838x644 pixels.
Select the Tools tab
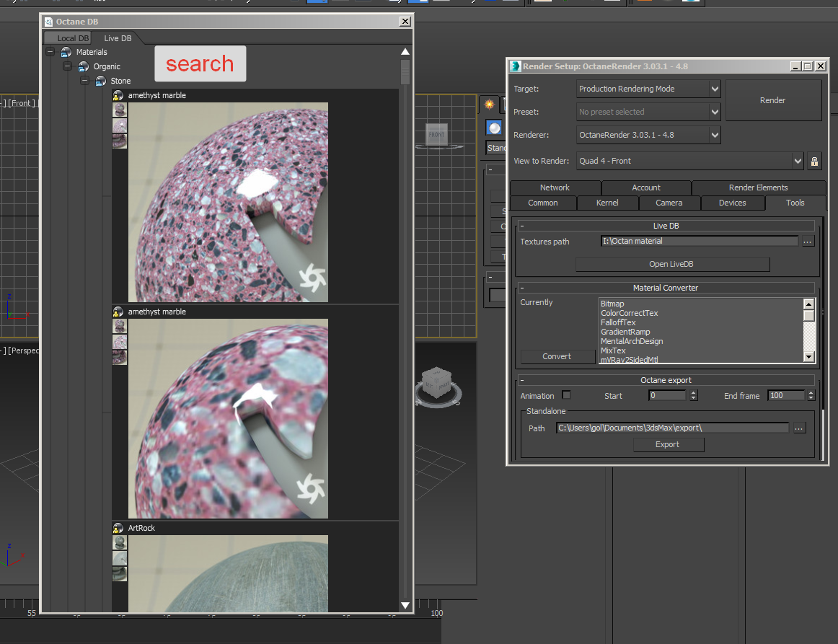tap(795, 203)
